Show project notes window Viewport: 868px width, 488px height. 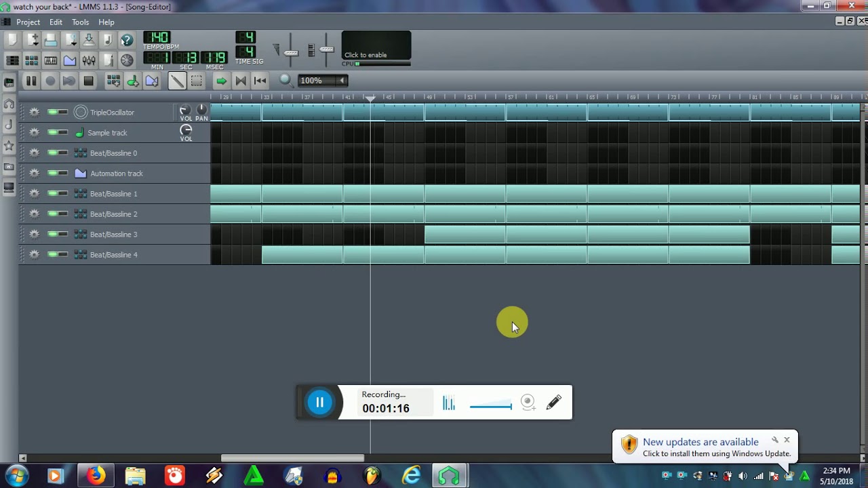[107, 60]
